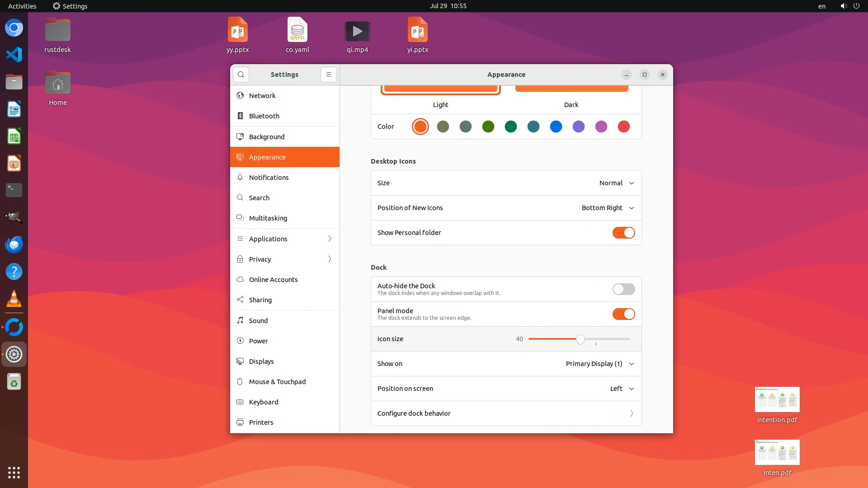Open Terminal from the dock

[14, 190]
